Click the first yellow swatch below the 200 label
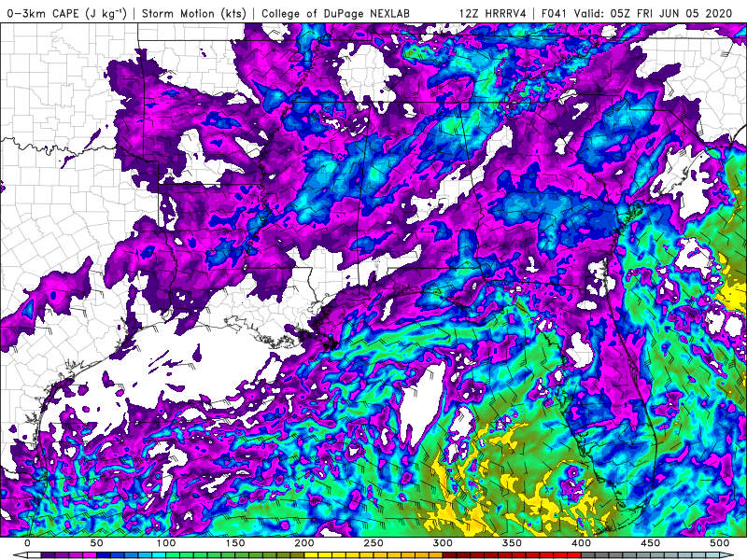Image resolution: width=747 pixels, height=560 pixels. point(311,554)
